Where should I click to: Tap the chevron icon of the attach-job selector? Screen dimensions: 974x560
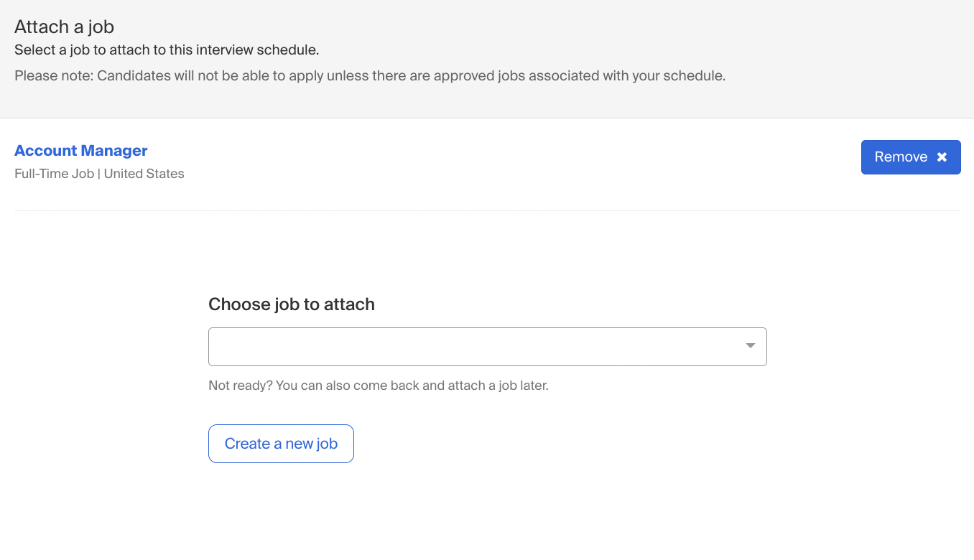[750, 346]
